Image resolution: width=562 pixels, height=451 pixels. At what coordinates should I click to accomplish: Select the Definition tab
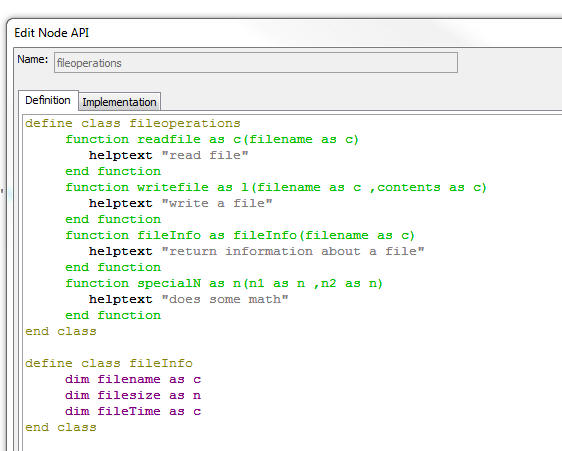[x=48, y=100]
